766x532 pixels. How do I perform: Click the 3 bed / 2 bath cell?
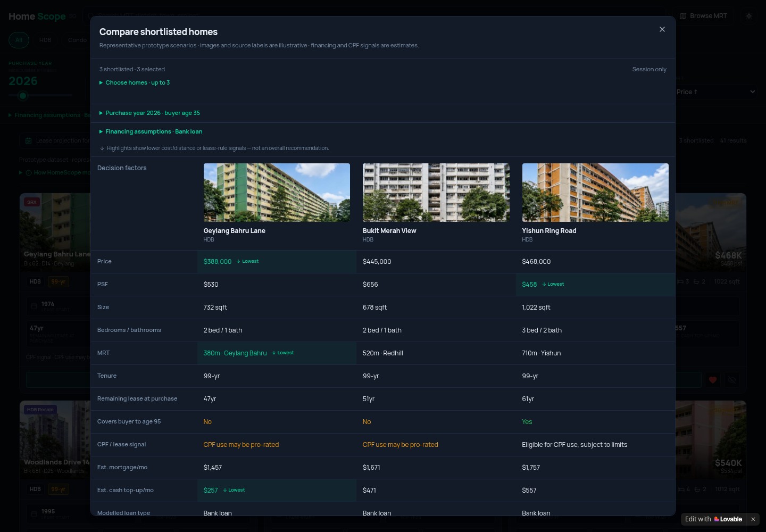click(595, 330)
